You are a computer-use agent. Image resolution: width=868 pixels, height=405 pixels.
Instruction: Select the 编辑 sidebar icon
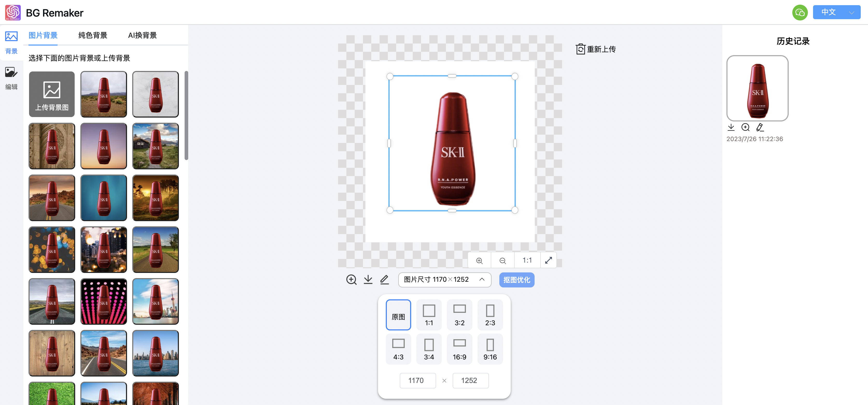pyautogui.click(x=11, y=78)
